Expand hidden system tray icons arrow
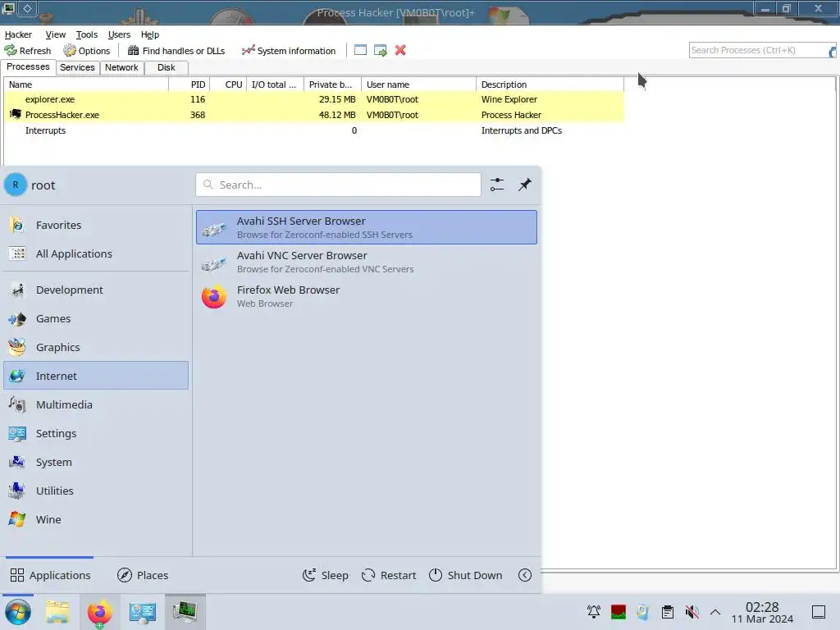Image resolution: width=840 pixels, height=630 pixels. (x=715, y=612)
